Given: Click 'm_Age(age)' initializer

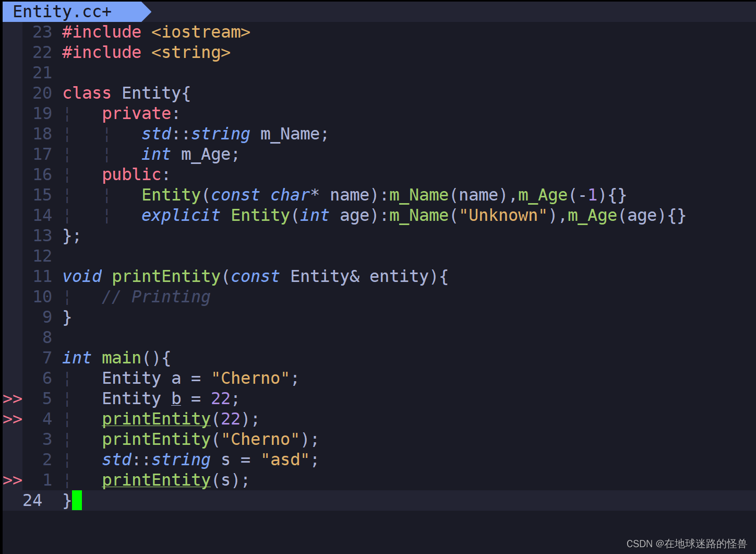Looking at the screenshot, I should tap(617, 216).
